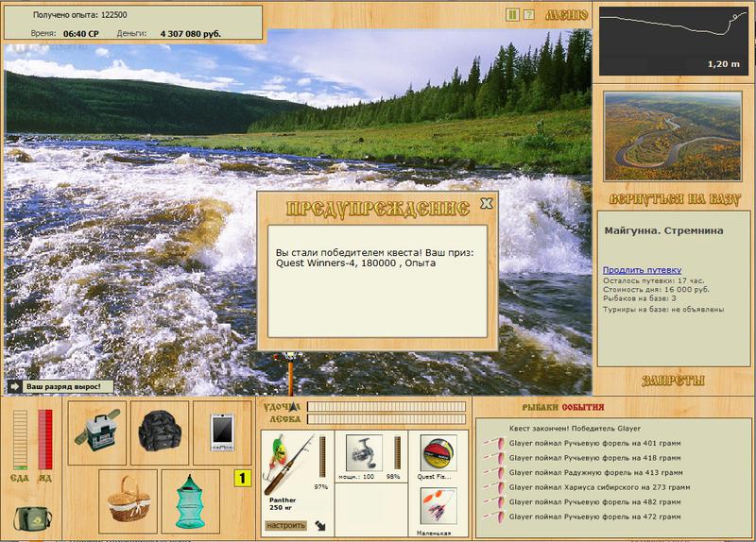This screenshot has height=542, width=756.
Task: Click event Ручьевую форель на 472 грамм
Action: (595, 517)
